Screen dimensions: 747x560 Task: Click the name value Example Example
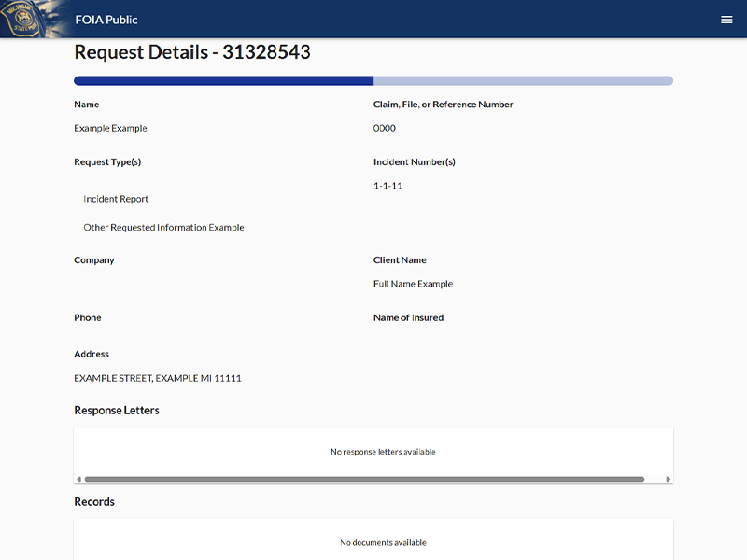tap(110, 128)
